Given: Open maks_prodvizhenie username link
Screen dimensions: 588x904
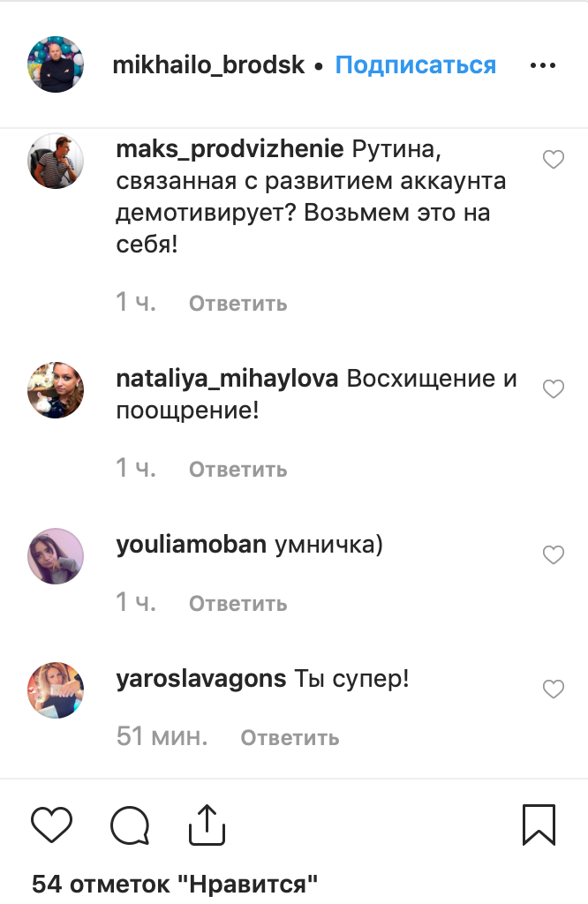Looking at the screenshot, I should (x=230, y=150).
